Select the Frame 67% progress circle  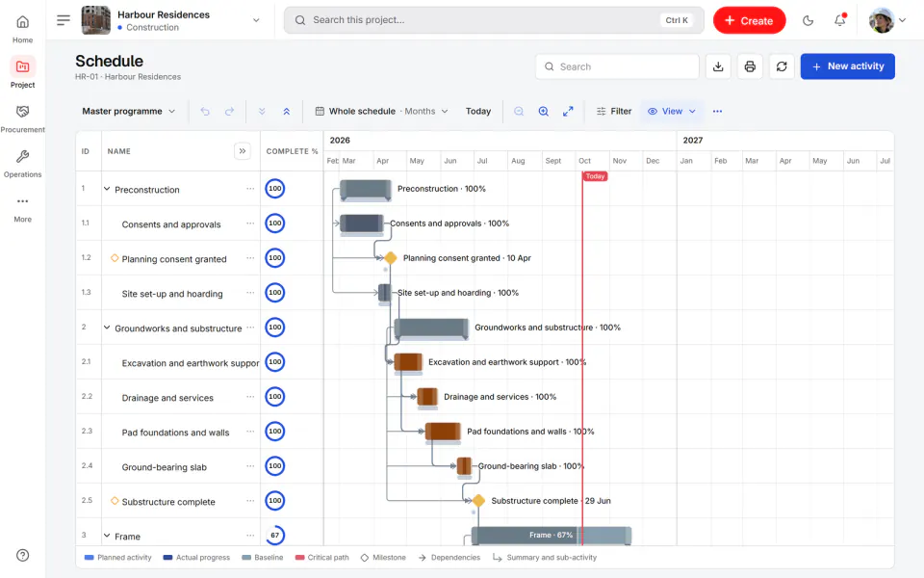[274, 535]
